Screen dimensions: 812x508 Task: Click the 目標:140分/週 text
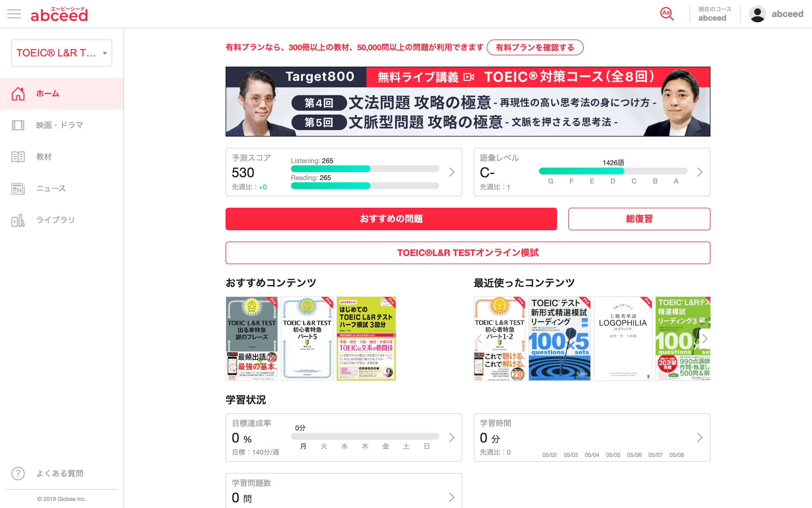click(255, 452)
